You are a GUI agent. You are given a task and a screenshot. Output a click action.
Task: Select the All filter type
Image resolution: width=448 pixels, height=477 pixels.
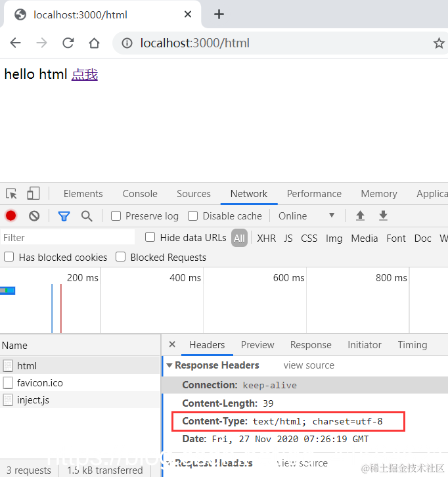(239, 238)
